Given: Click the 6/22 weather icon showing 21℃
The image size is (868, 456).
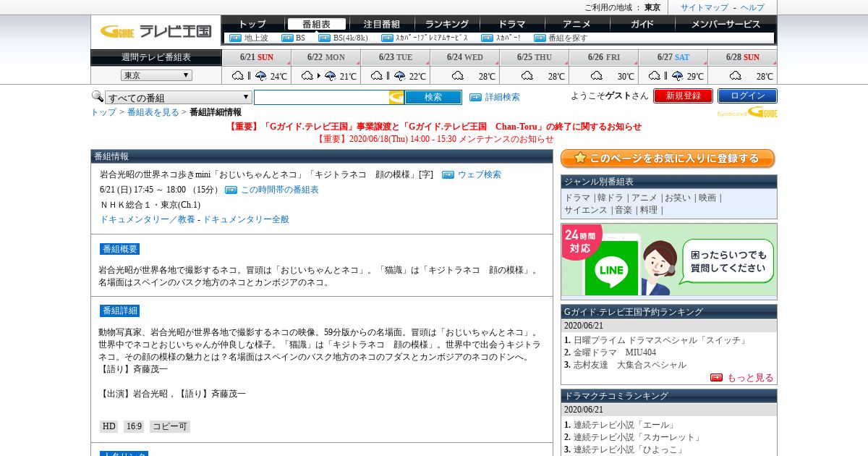Looking at the screenshot, I should coord(318,75).
